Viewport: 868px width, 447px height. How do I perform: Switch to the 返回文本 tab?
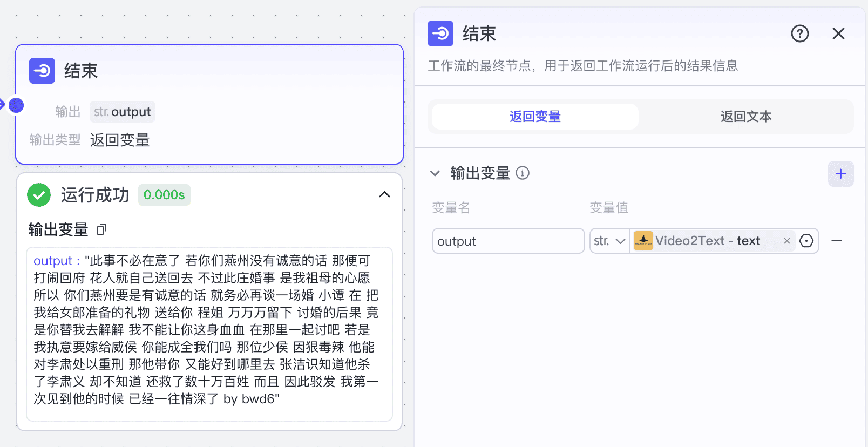tap(746, 117)
